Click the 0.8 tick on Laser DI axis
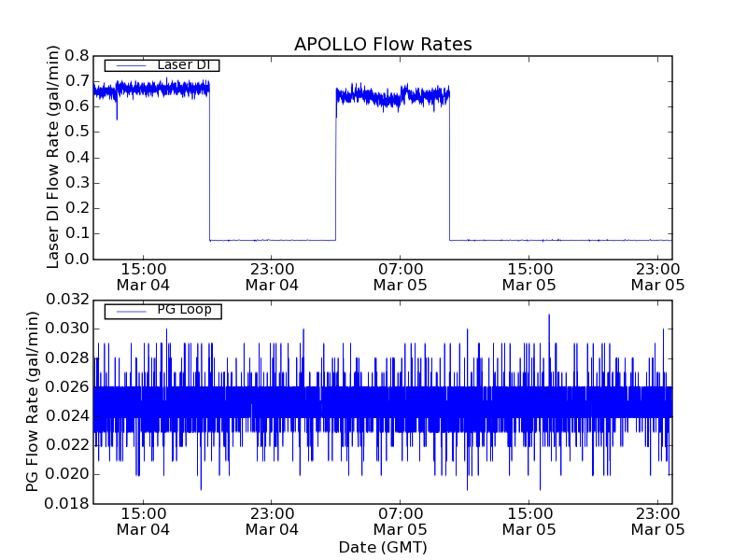Screen dimensions: 747x560 pos(78,56)
